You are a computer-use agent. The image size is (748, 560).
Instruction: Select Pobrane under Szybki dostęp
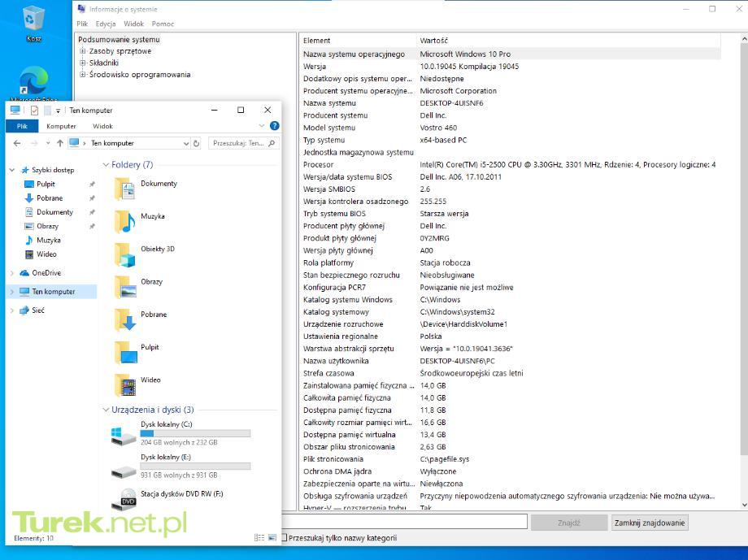pyautogui.click(x=50, y=198)
